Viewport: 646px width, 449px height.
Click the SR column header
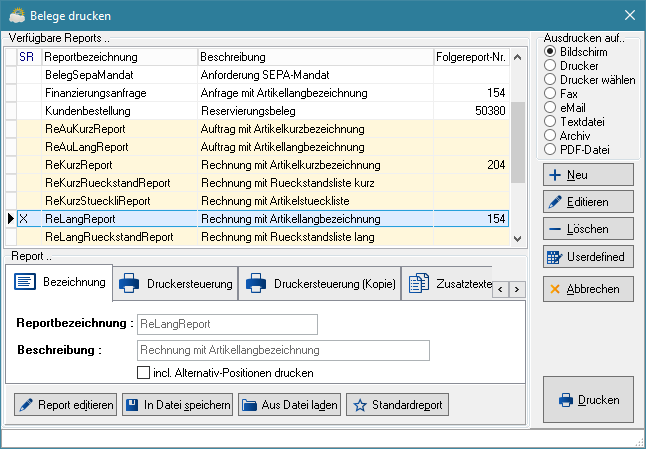tap(29, 57)
